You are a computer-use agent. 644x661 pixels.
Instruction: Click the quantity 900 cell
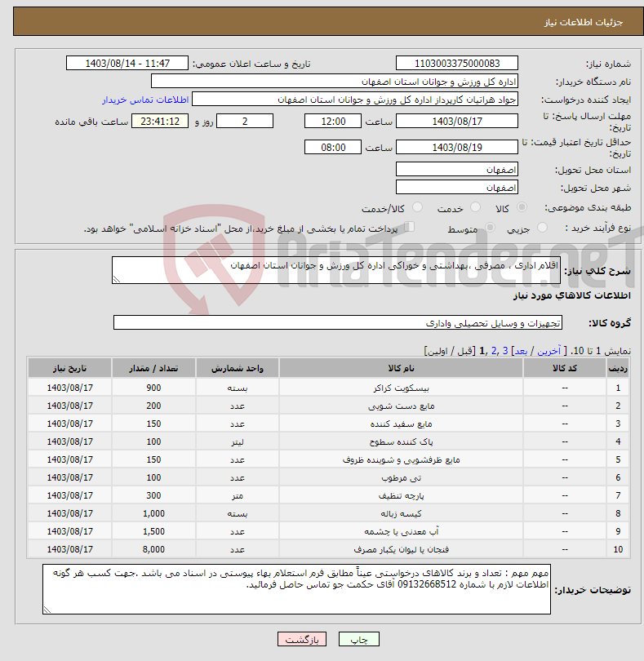coord(153,388)
